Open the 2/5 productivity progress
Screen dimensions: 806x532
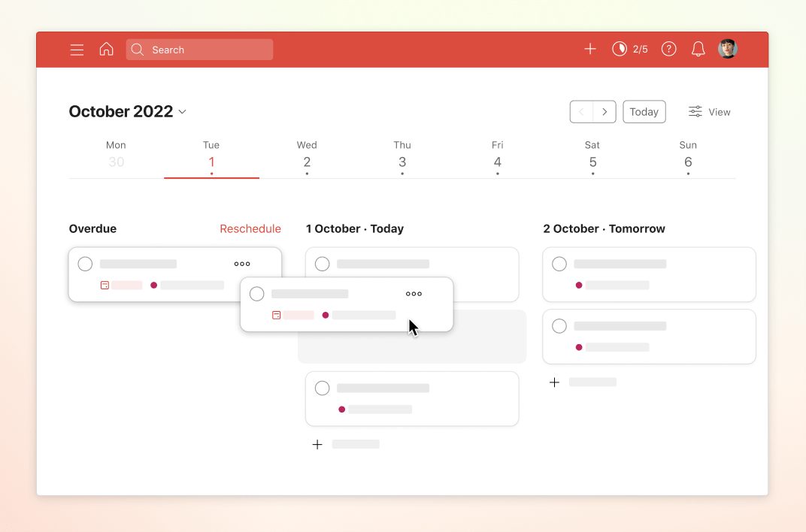pos(630,50)
